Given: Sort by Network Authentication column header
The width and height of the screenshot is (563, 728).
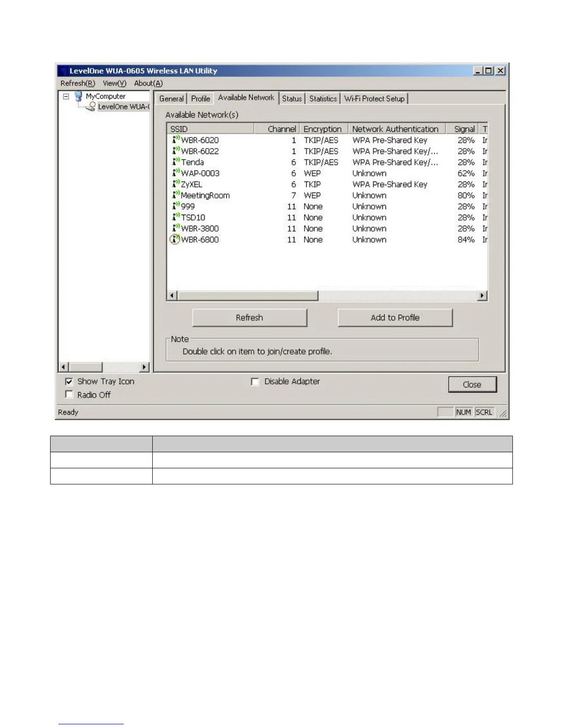Looking at the screenshot, I should 397,129.
